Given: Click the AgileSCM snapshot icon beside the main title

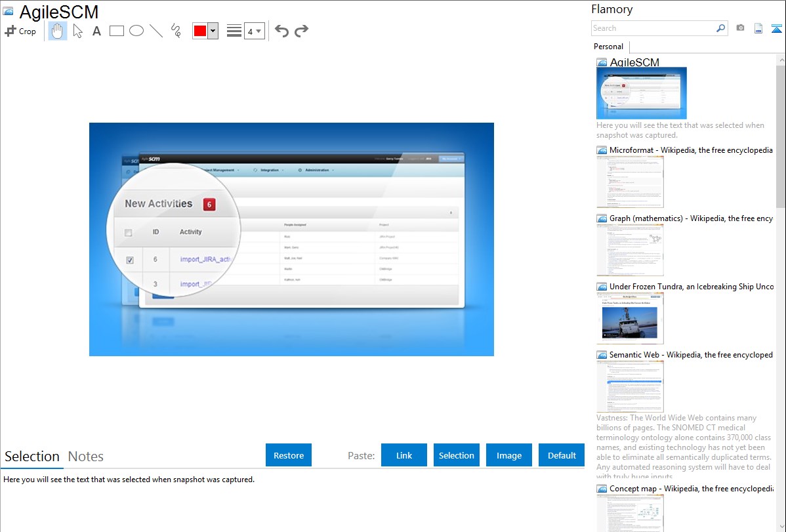Looking at the screenshot, I should pyautogui.click(x=8, y=11).
